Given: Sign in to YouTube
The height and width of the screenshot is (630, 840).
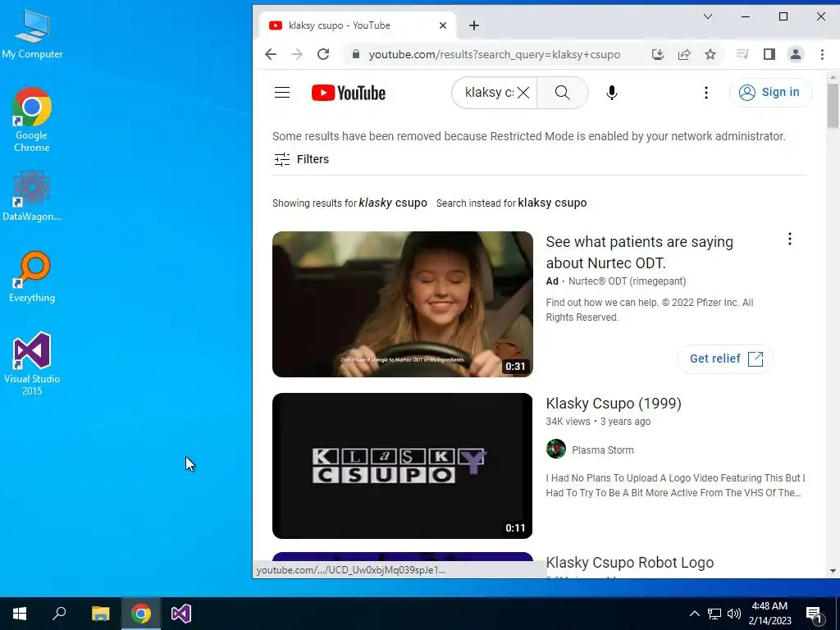Looking at the screenshot, I should (770, 92).
